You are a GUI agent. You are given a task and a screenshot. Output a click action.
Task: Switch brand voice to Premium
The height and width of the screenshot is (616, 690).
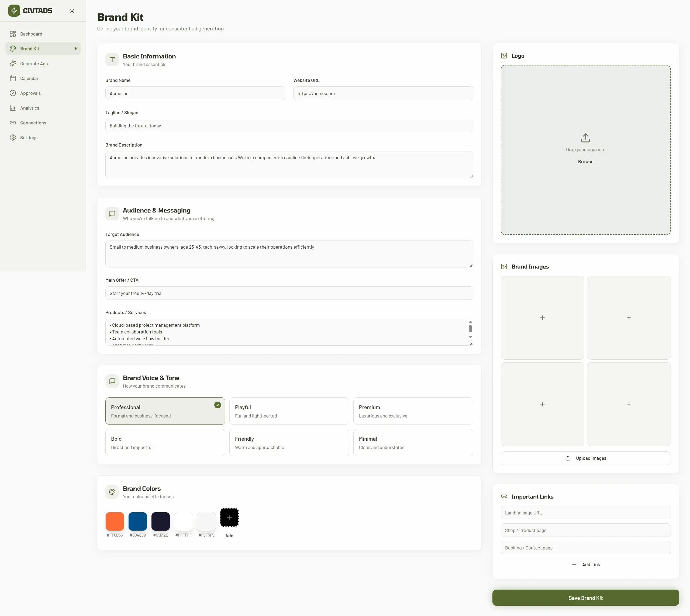(413, 411)
